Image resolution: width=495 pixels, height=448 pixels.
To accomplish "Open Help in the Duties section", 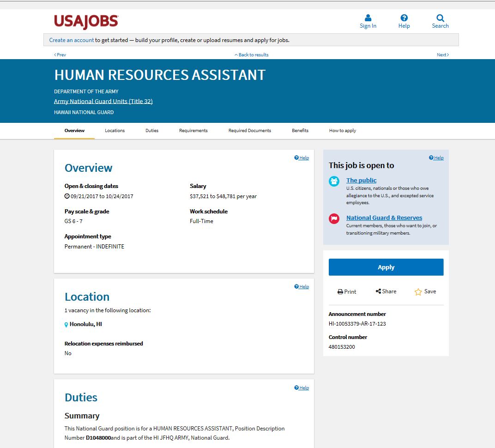I will (x=302, y=387).
